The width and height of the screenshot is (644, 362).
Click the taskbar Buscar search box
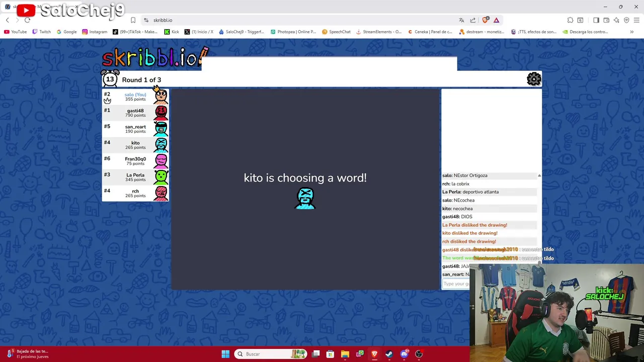pos(271,354)
